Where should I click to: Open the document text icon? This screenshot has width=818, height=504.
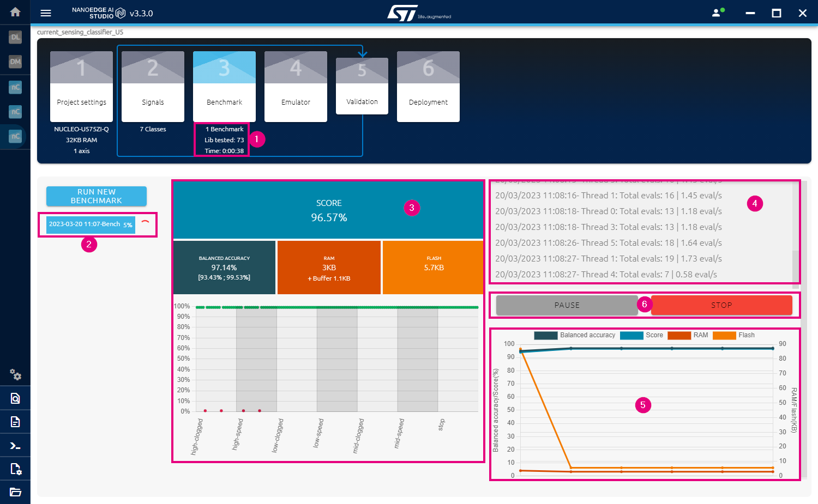15,422
